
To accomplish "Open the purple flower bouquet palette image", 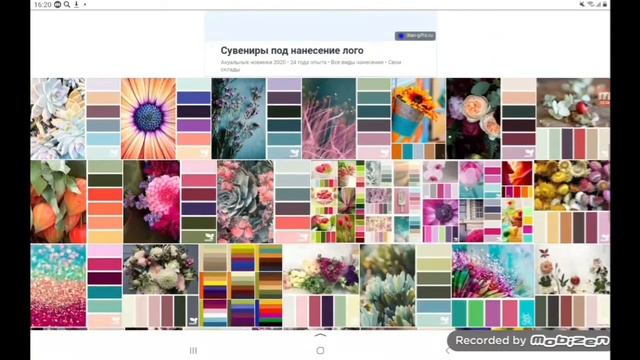I will pyautogui.click(x=321, y=286).
